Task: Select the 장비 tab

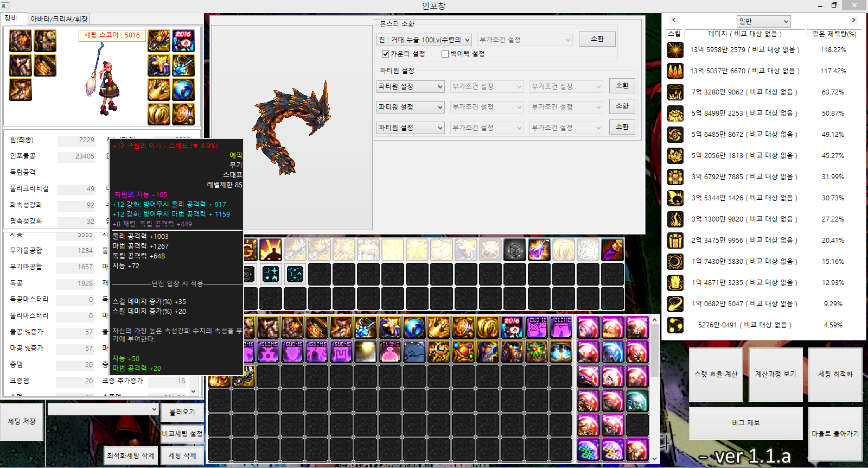Action: tap(11, 18)
